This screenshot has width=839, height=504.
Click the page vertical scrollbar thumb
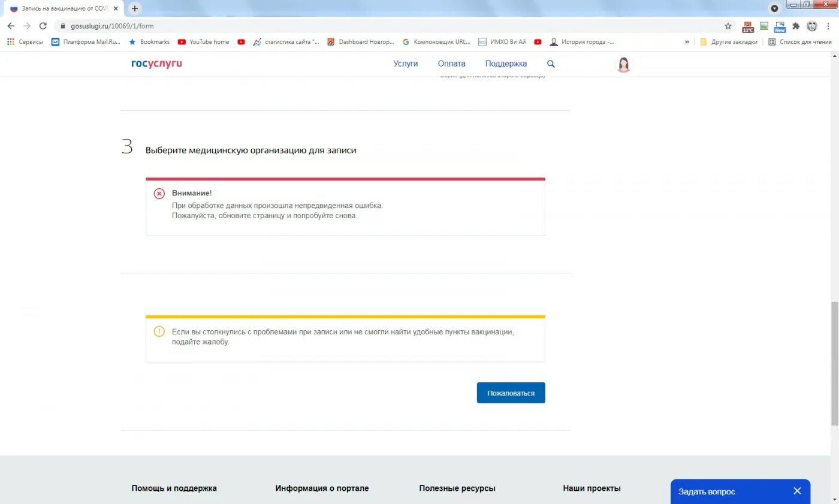834,364
